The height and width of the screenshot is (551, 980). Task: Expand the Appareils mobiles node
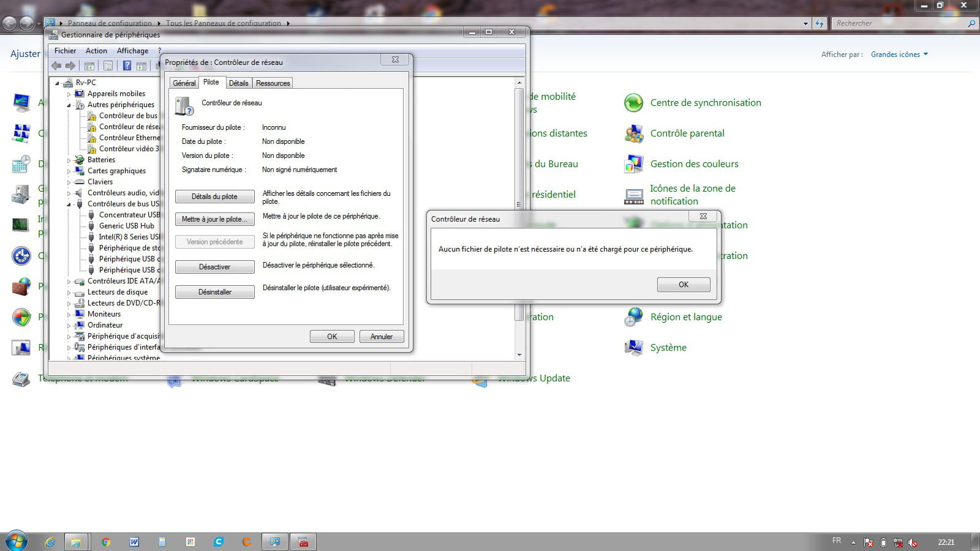click(x=69, y=94)
